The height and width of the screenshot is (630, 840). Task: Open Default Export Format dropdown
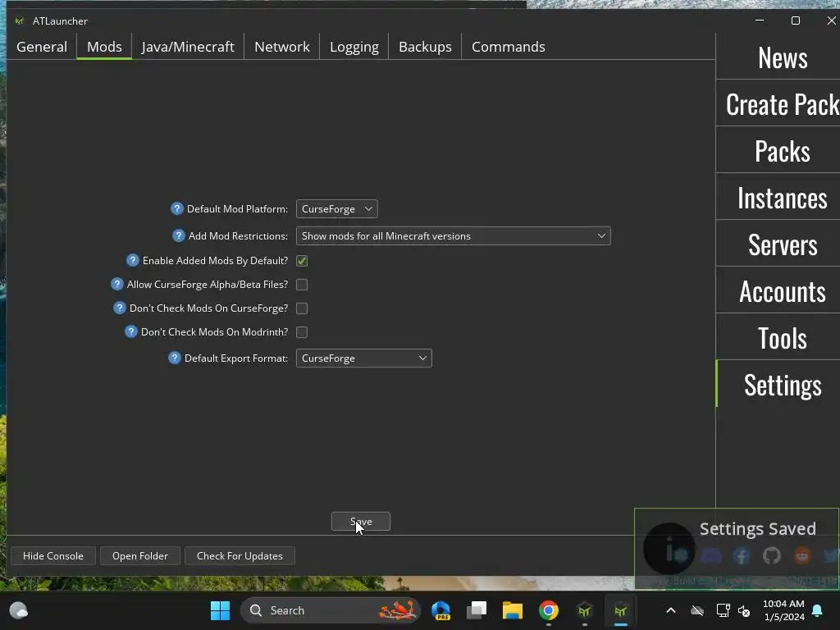click(363, 358)
